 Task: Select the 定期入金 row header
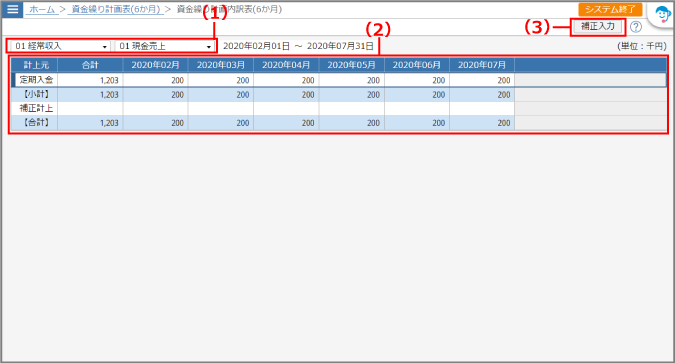pyautogui.click(x=36, y=80)
